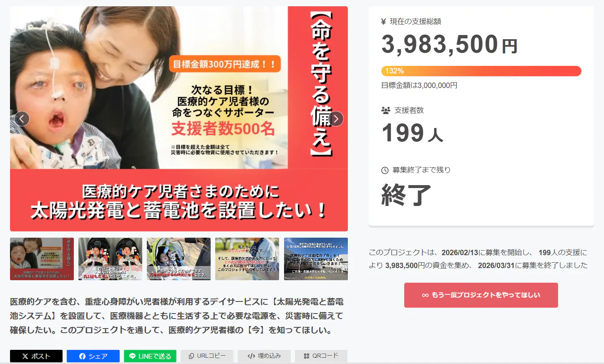Open the 埋め込み embed code option

[264, 356]
